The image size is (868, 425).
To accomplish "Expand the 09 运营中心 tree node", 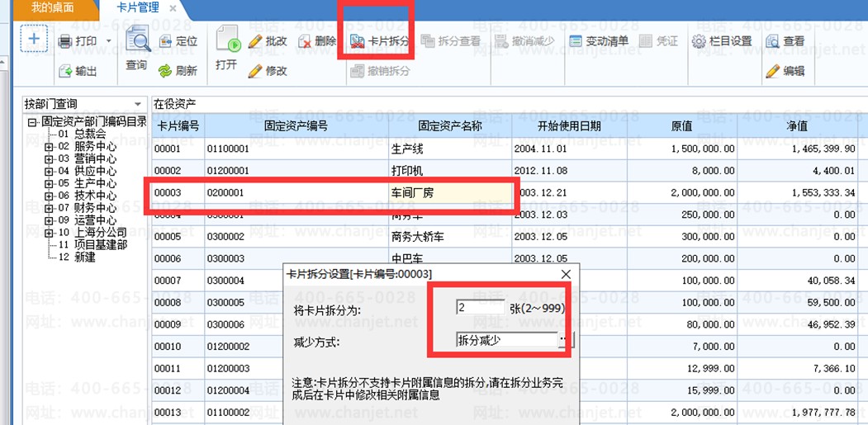I will click(49, 220).
